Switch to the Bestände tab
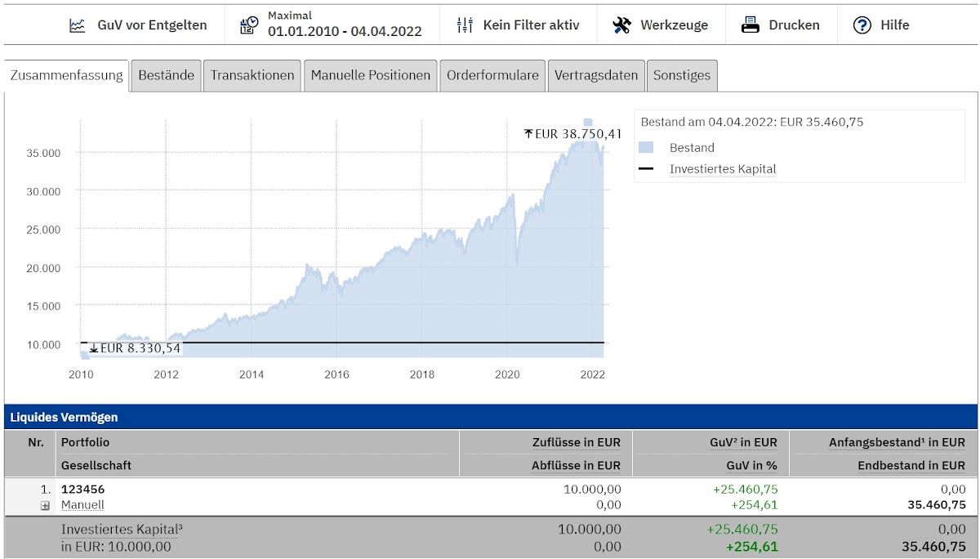This screenshot has height=559, width=980. [167, 75]
